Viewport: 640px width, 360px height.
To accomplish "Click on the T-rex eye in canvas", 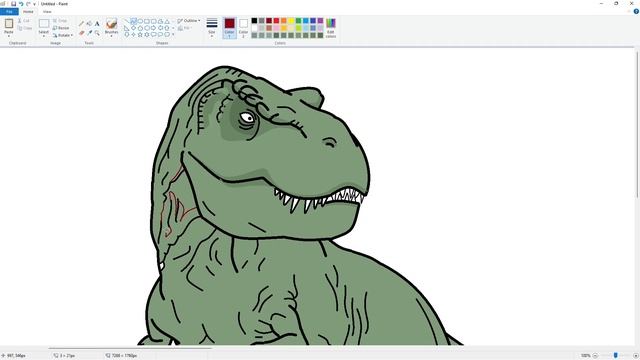I will pos(247,118).
